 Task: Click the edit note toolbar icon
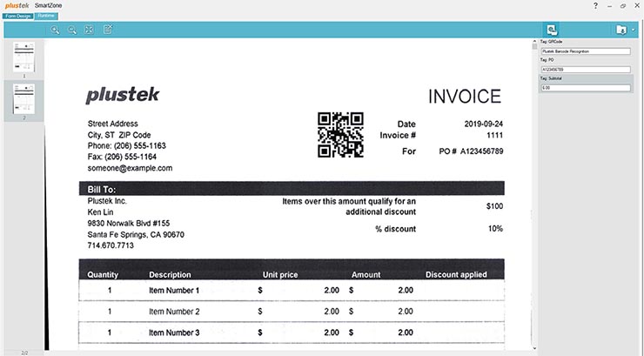(x=108, y=30)
